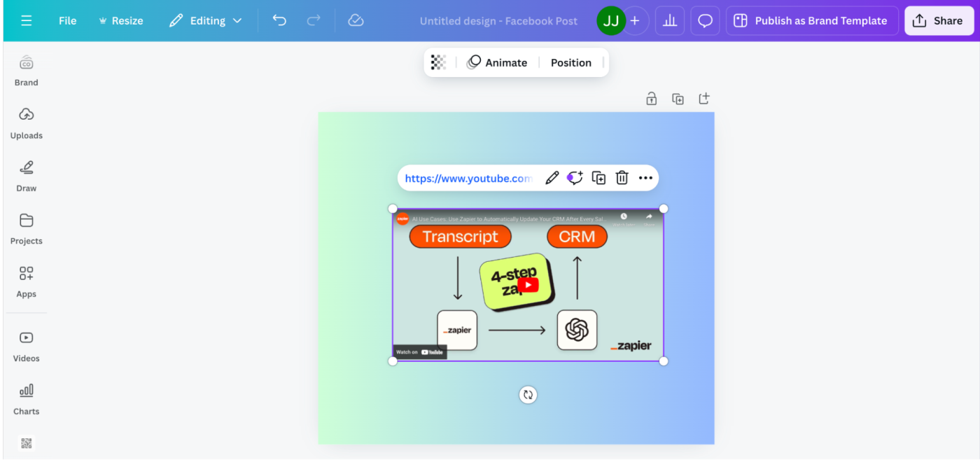Open the hamburger main menu
Screen dimensions: 980x460
point(27,21)
